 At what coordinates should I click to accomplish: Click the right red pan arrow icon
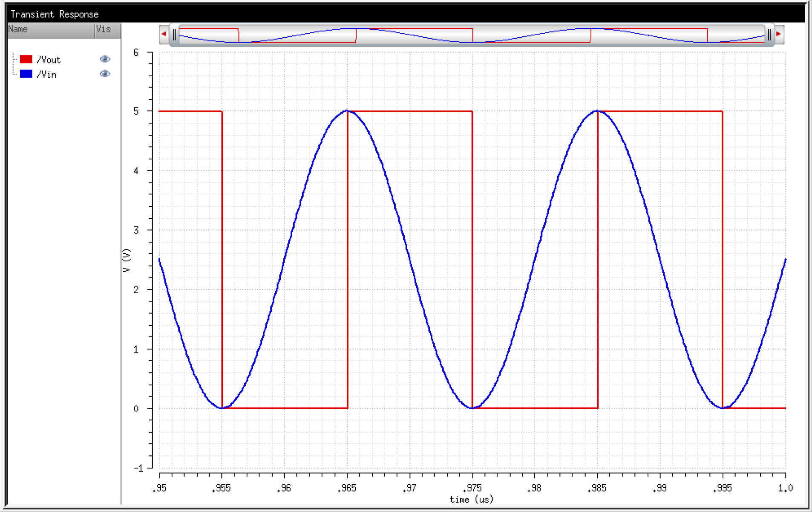[778, 33]
